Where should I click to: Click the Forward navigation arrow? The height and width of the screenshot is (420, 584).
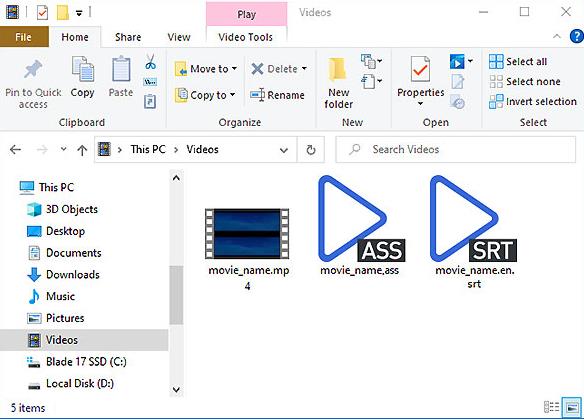coord(42,150)
